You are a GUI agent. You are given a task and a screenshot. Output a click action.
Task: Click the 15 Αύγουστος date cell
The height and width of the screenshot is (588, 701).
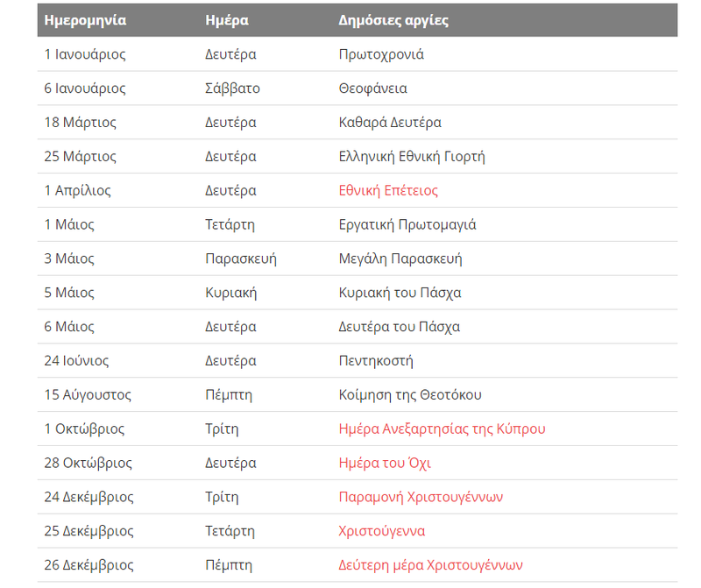[88, 395]
